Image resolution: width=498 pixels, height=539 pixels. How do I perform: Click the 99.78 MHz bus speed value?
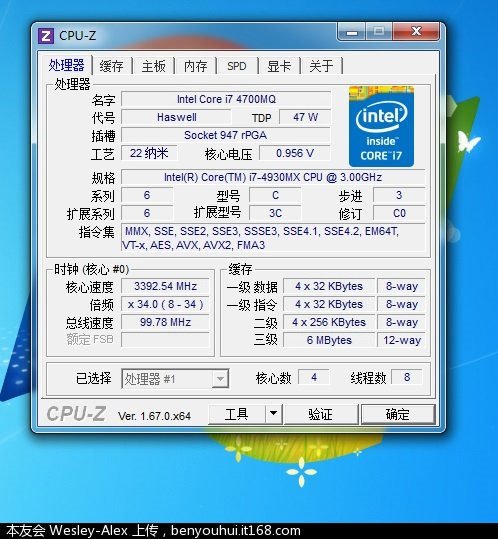click(165, 322)
